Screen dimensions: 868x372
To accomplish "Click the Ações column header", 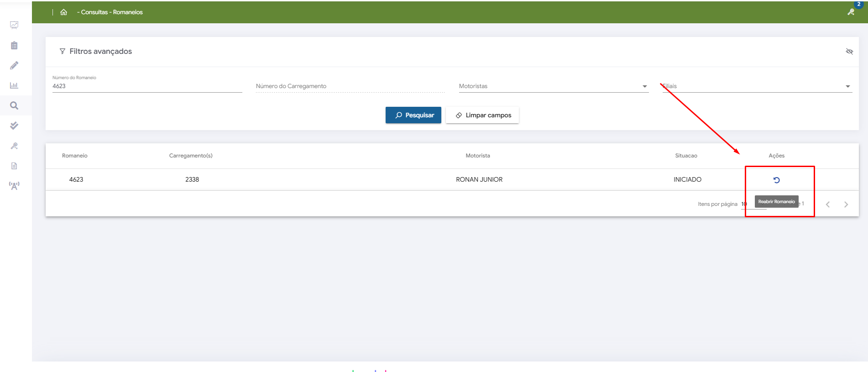I will [x=776, y=156].
